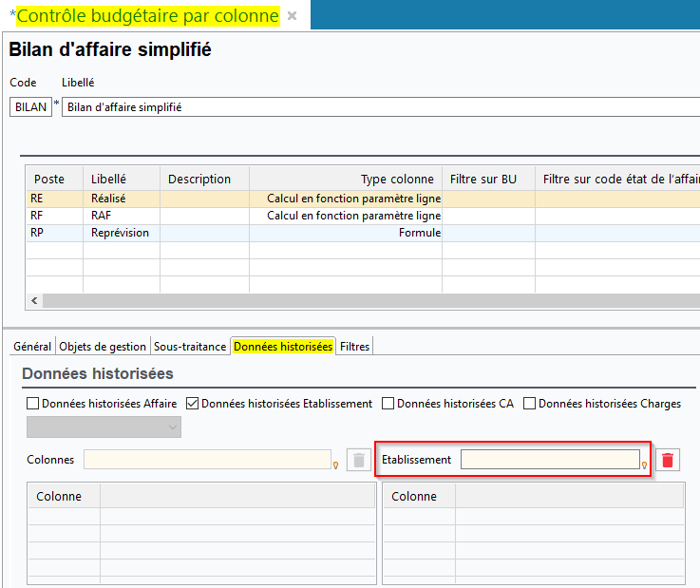Switch to Objets de gestion tab
The width and height of the screenshot is (700, 588).
click(103, 347)
